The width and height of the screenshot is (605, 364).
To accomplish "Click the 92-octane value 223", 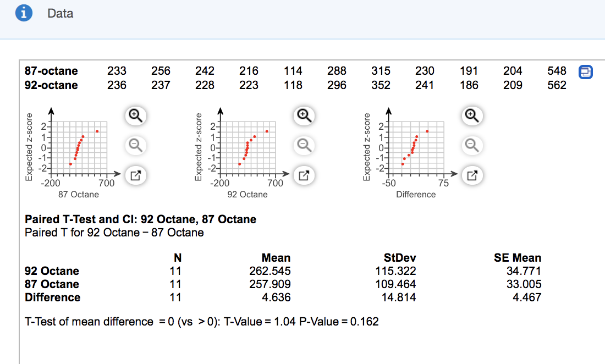I will pos(249,85).
